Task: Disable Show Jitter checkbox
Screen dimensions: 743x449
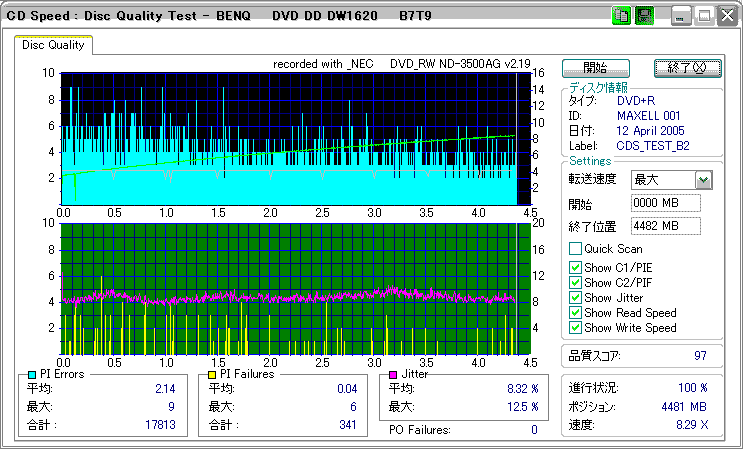Action: click(x=575, y=298)
